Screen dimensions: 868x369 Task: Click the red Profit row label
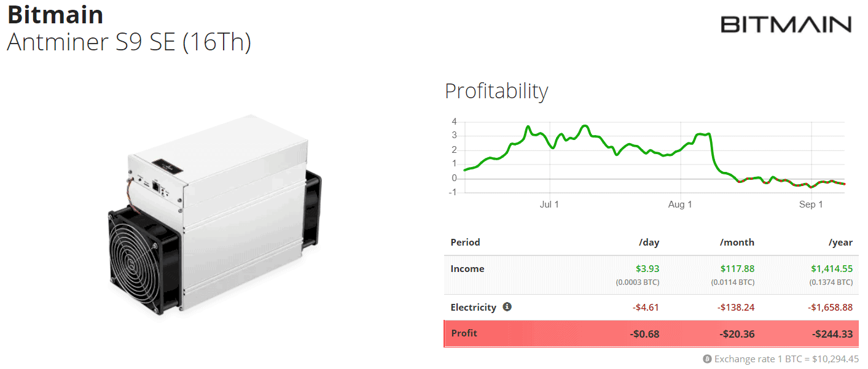pos(464,333)
